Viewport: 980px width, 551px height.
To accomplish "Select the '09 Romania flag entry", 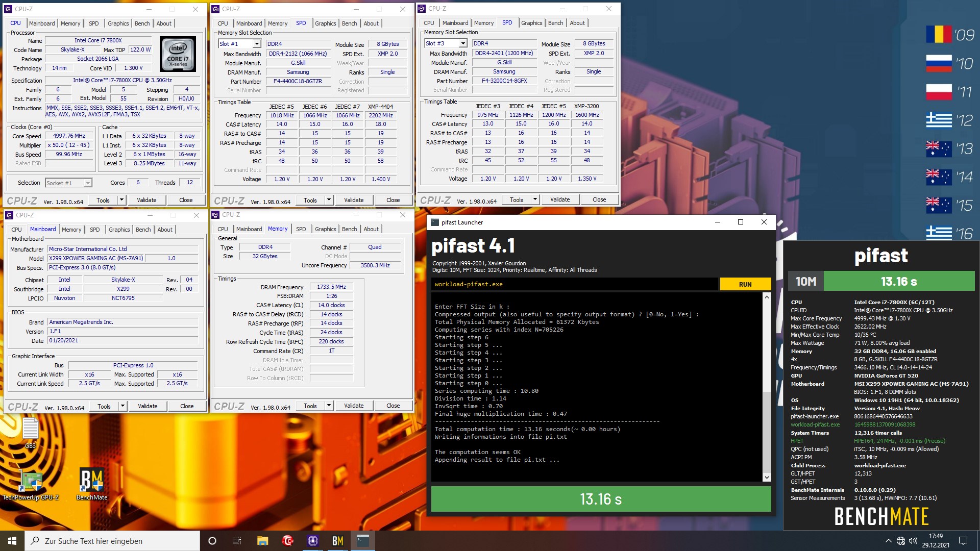I will click(950, 35).
